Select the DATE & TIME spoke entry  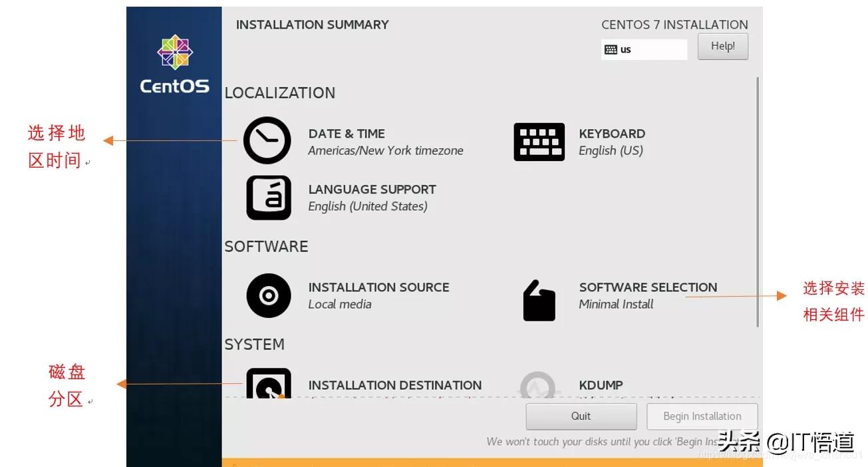(x=347, y=133)
